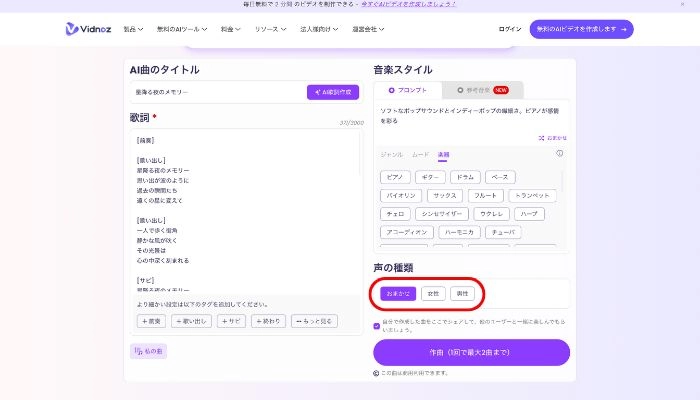Screen dimensions: 700x400
Task: Click the AI lyrics generation button
Action: (333, 92)
